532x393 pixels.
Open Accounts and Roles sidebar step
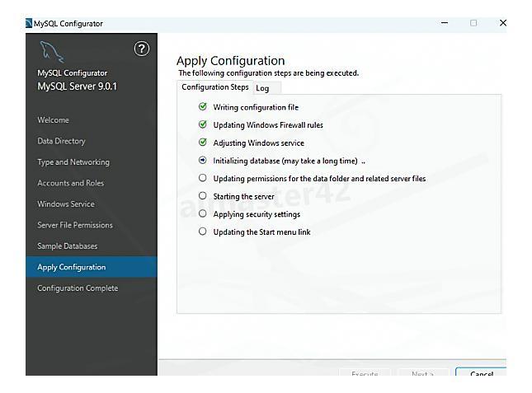tap(71, 183)
